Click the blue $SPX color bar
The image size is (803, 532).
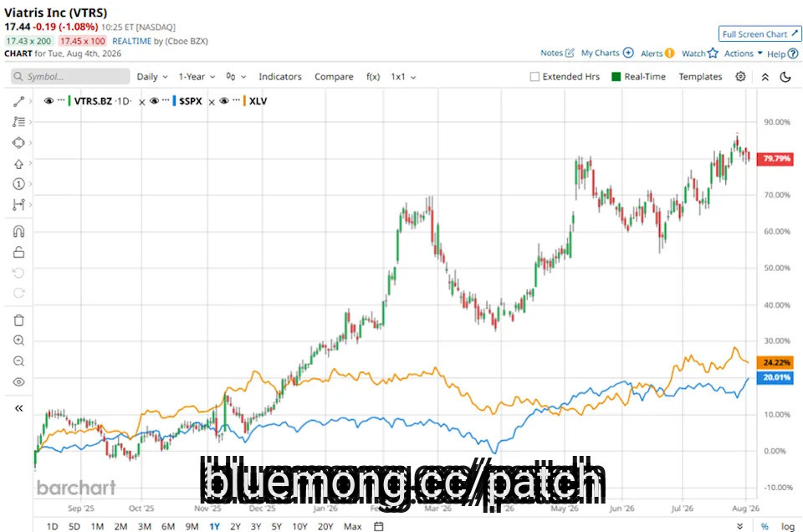tap(174, 101)
